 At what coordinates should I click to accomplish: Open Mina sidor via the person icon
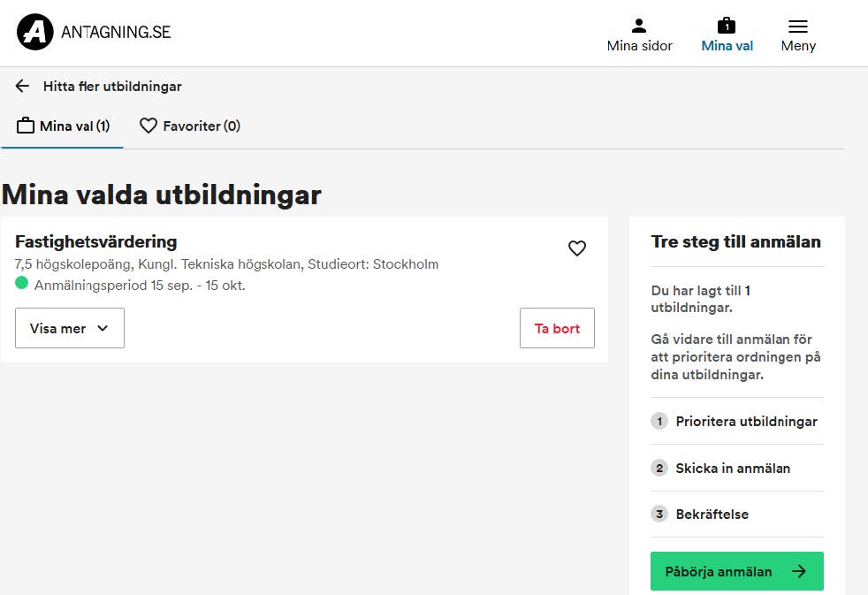(639, 26)
